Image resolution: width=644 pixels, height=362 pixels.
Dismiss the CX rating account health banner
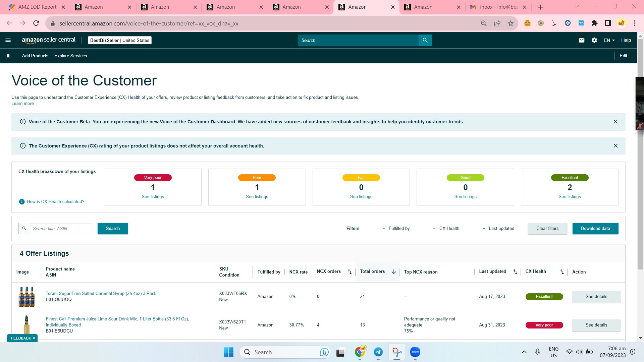(x=615, y=146)
